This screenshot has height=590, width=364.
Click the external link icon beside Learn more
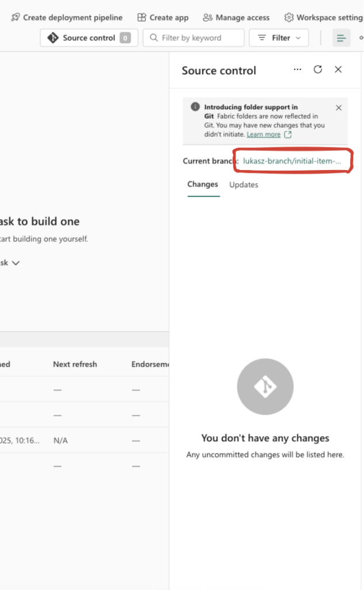coord(288,134)
